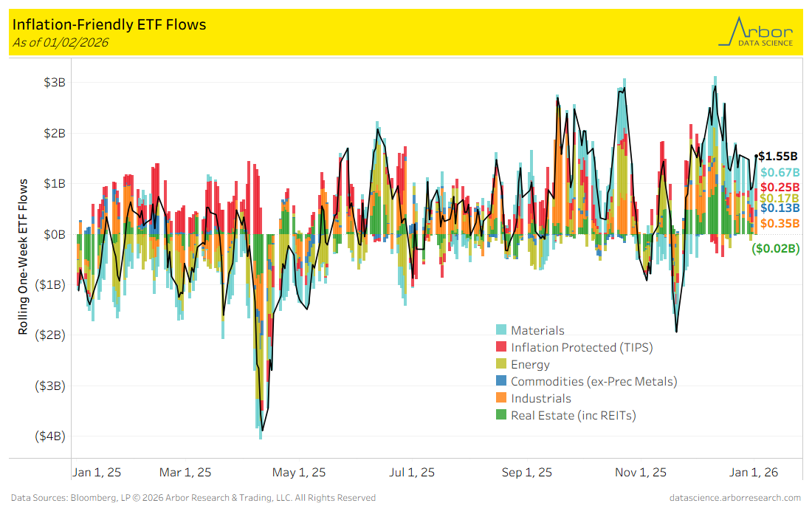Image resolution: width=812 pixels, height=517 pixels.
Task: Select the Inflation Protected (TIPS) red swatch
Action: [501, 348]
